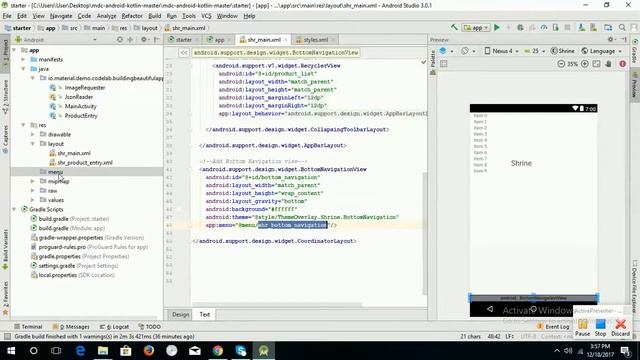The height and width of the screenshot is (360, 640).
Task: Run the app with green play button
Action: coord(497,27)
